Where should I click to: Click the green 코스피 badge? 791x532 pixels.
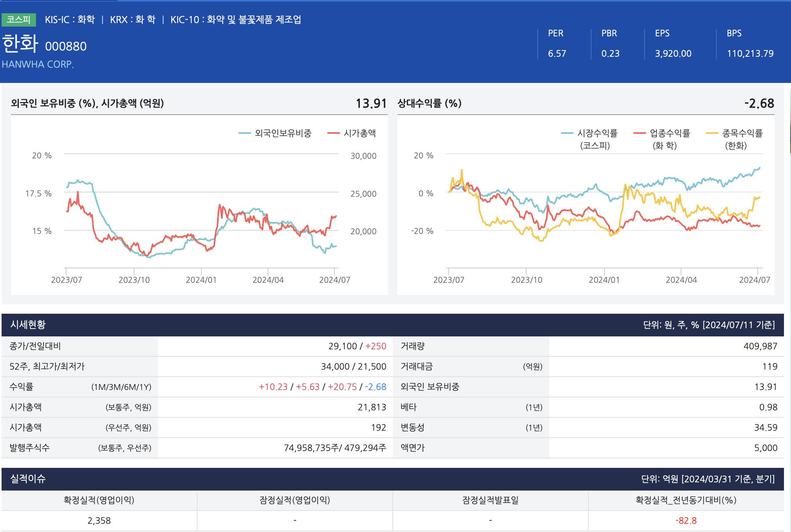pos(18,20)
